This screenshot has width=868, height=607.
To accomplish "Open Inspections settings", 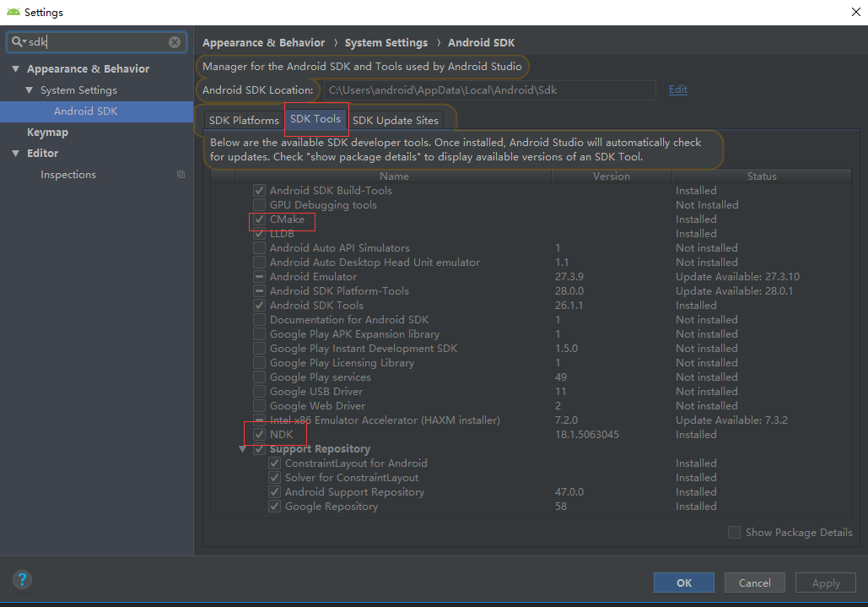I will [x=68, y=175].
